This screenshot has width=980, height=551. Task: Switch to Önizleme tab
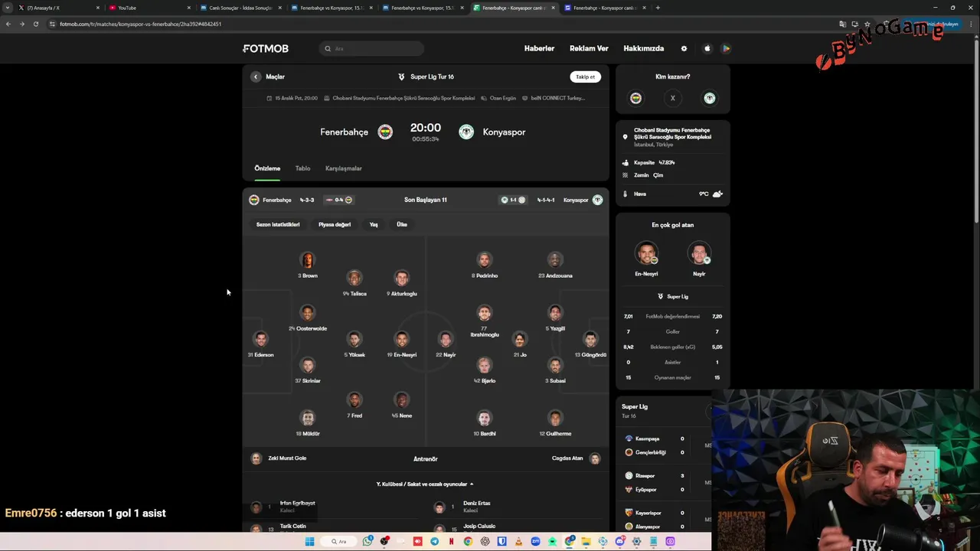(267, 168)
